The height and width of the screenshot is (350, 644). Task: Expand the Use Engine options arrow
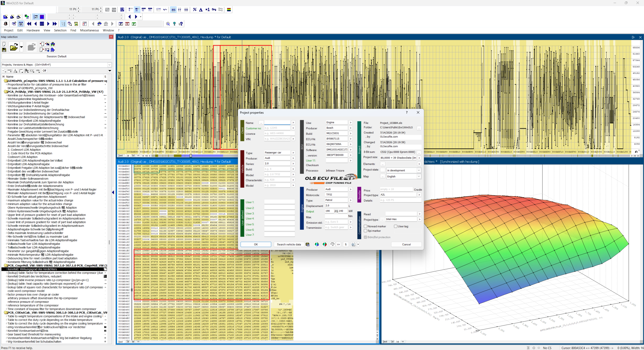[x=350, y=123]
